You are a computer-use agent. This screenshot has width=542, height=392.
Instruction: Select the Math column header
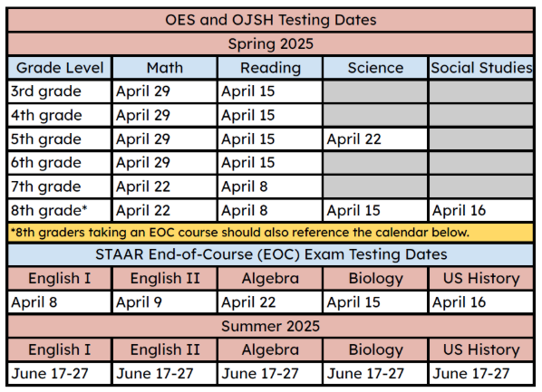coord(165,68)
